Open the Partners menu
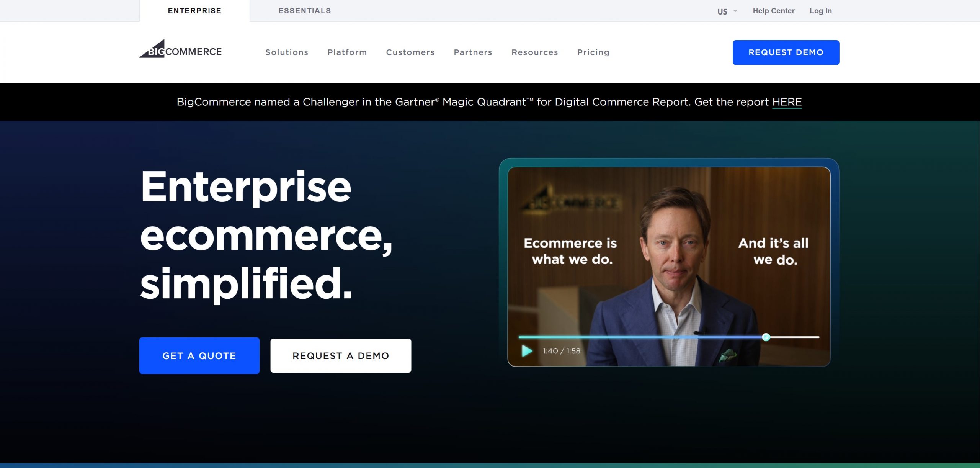 [473, 52]
